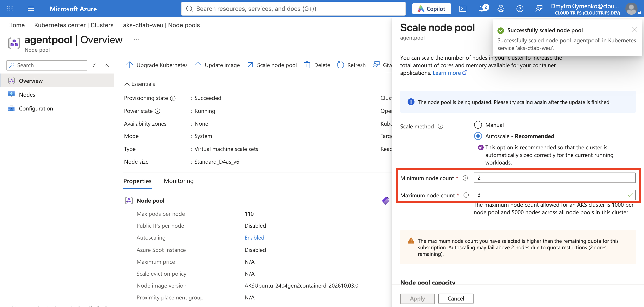
Task: Collapse the sidebar with double chevron
Action: [107, 65]
